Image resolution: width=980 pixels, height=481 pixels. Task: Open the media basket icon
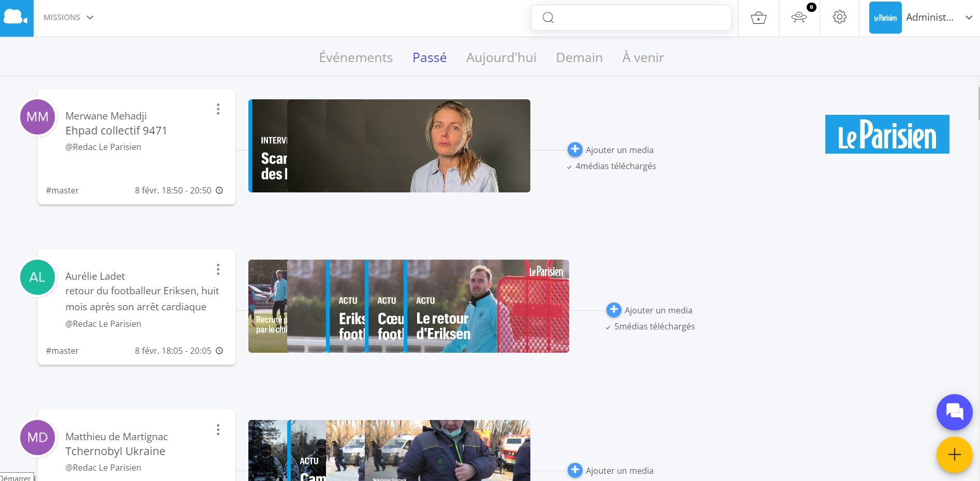759,18
